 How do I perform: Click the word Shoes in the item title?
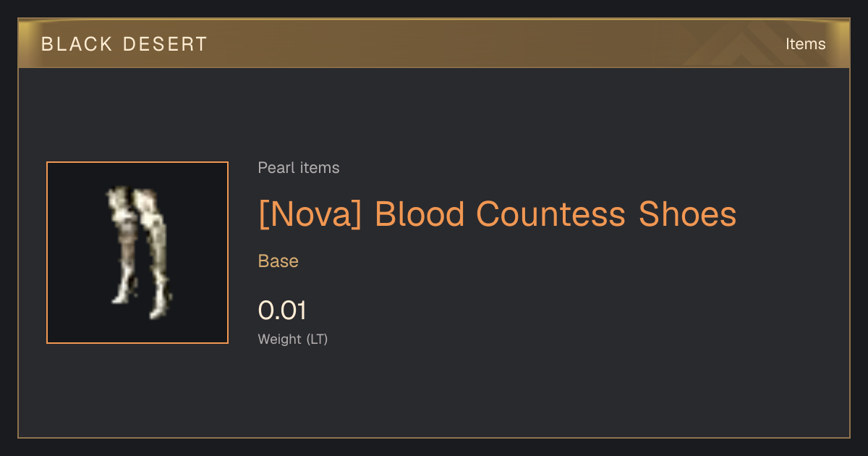688,214
